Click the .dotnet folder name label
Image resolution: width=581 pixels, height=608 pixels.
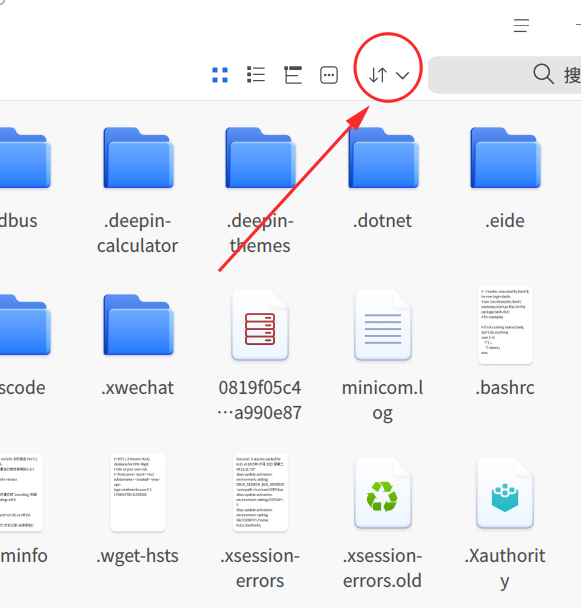pyautogui.click(x=382, y=221)
